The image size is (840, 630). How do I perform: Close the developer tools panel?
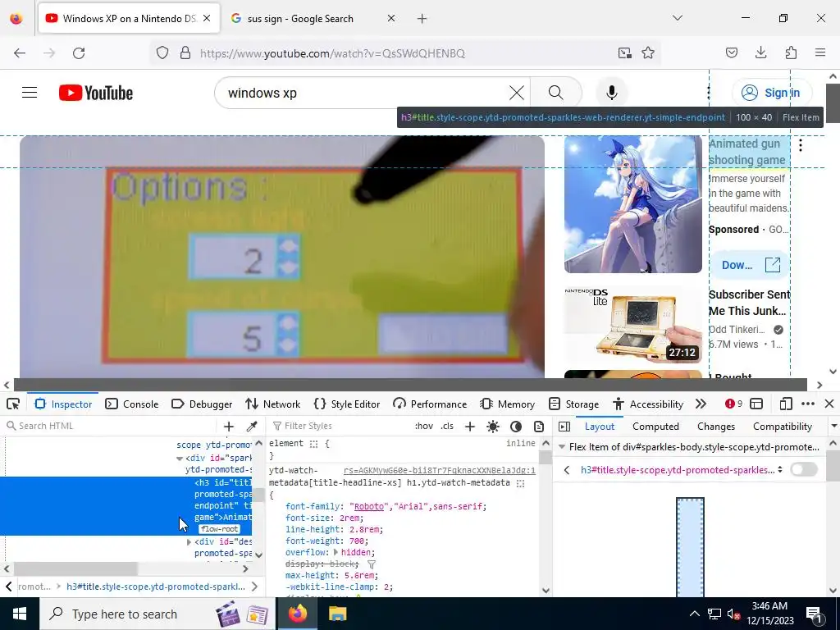(x=829, y=404)
